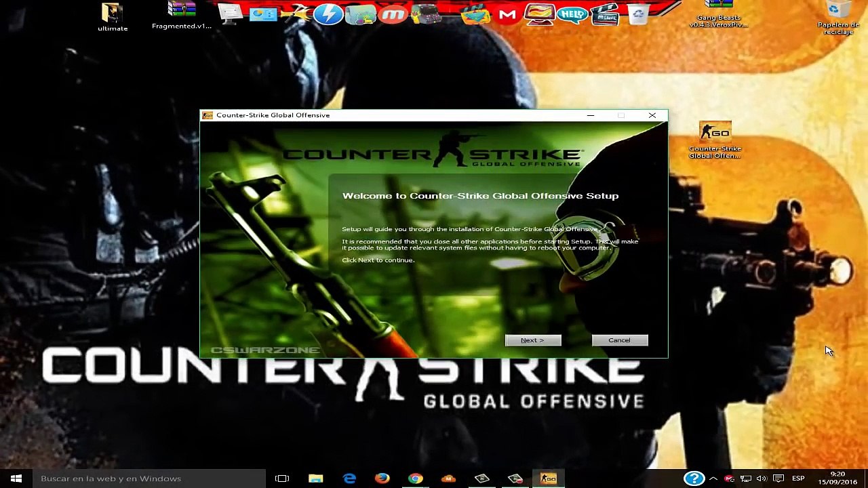Image resolution: width=868 pixels, height=488 pixels.
Task: Open the recycle bin dock icon
Action: pyautogui.click(x=638, y=14)
